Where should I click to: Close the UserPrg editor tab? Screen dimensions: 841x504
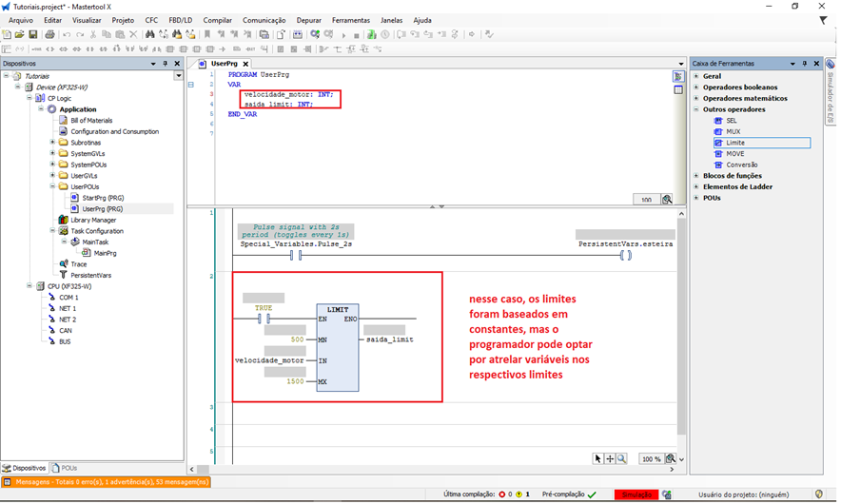pos(245,64)
